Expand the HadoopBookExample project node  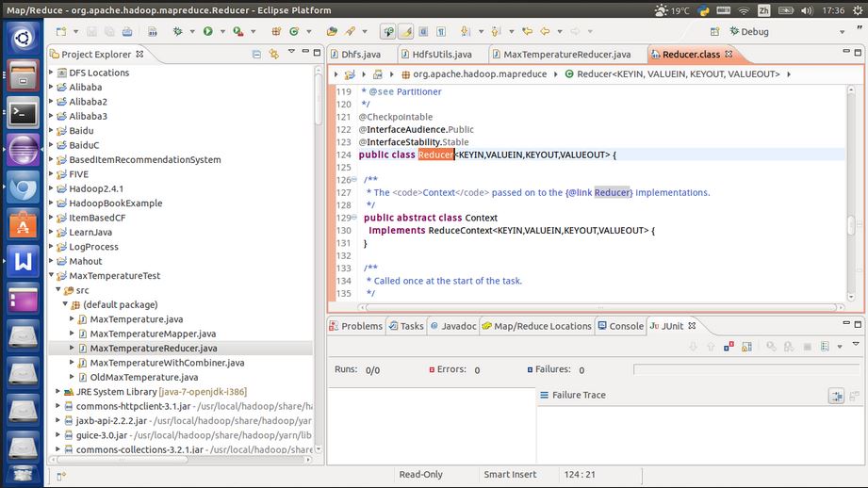(x=52, y=203)
